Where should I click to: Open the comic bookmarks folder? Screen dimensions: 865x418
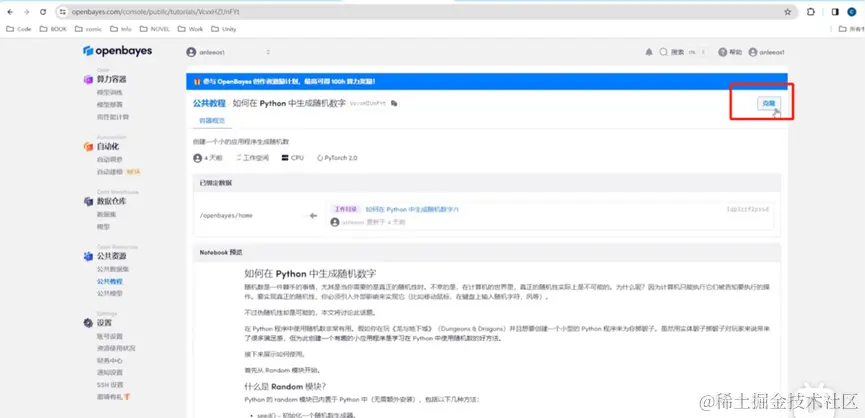pyautogui.click(x=89, y=29)
